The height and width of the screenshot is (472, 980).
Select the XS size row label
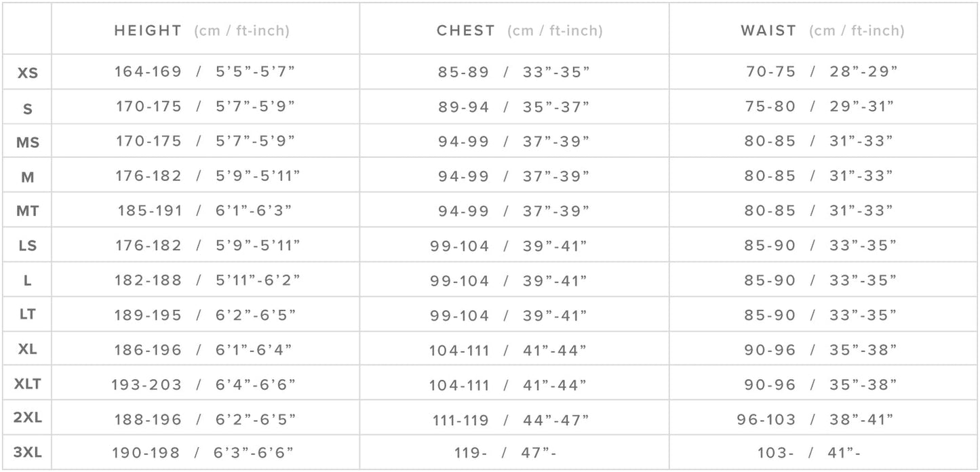coord(28,73)
